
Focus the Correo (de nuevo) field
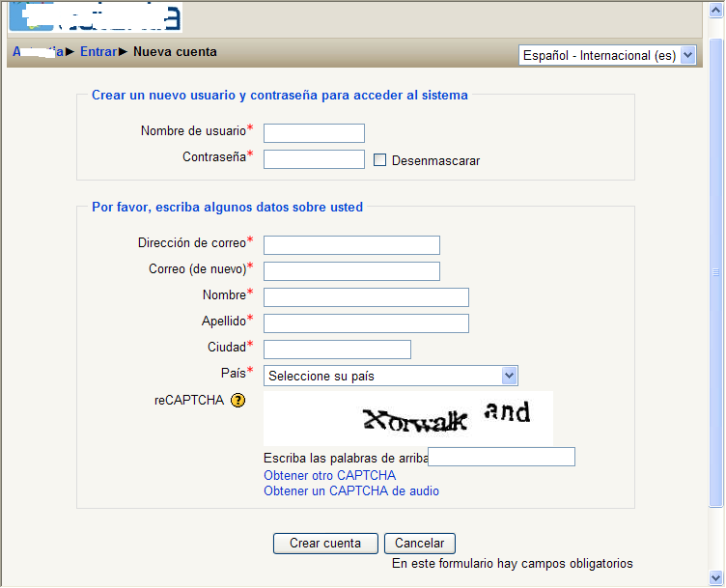(351, 271)
